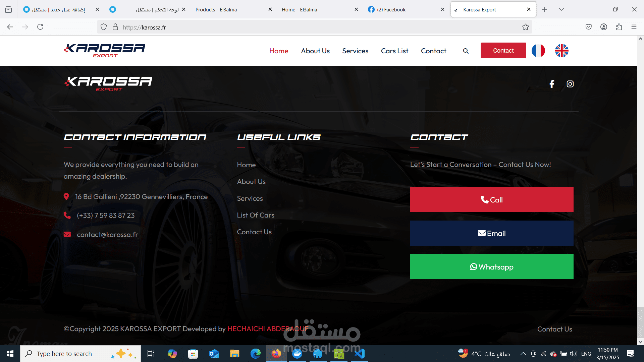Click the page vertical scrollbar thumb
The width and height of the screenshot is (644, 362).
[x=640, y=322]
